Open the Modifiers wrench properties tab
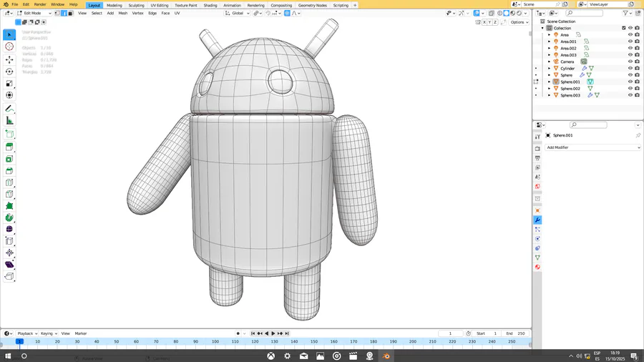The width and height of the screenshot is (644, 362). 537,220
